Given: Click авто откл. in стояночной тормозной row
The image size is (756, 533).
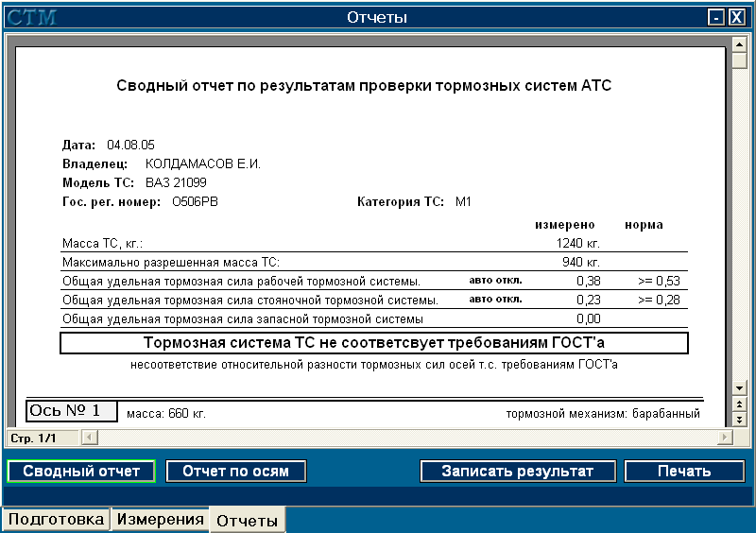Looking at the screenshot, I should [x=495, y=299].
